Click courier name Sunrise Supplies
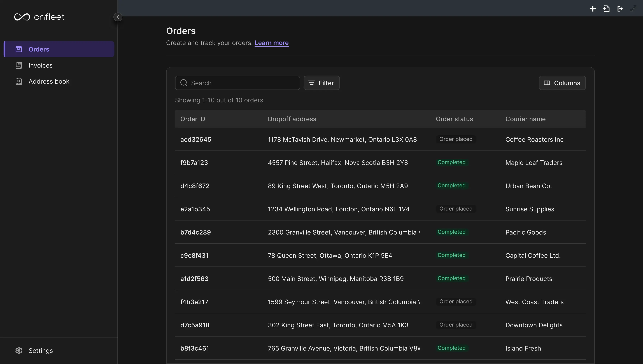 pos(530,209)
